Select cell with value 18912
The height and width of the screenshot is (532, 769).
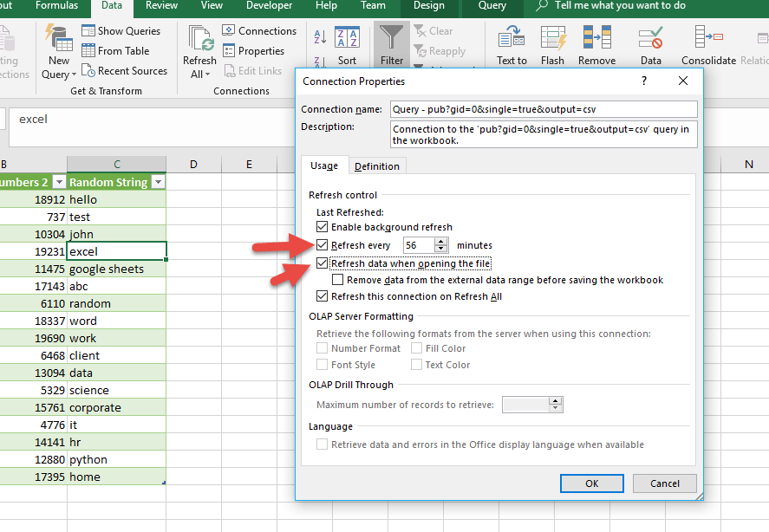tap(33, 199)
